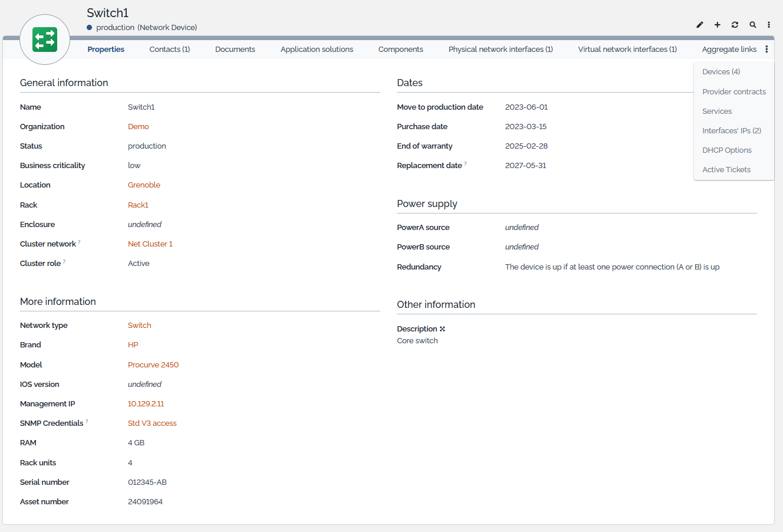Open the Demo organization link

point(138,127)
